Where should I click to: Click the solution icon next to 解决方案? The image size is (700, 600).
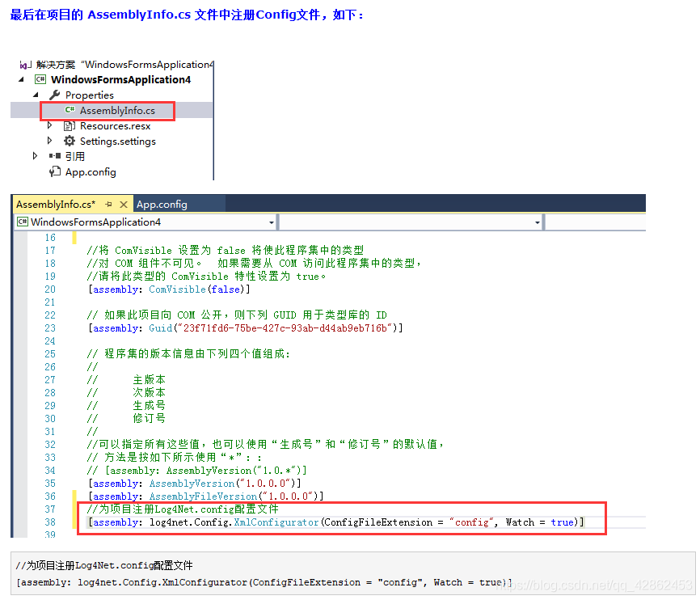25,65
